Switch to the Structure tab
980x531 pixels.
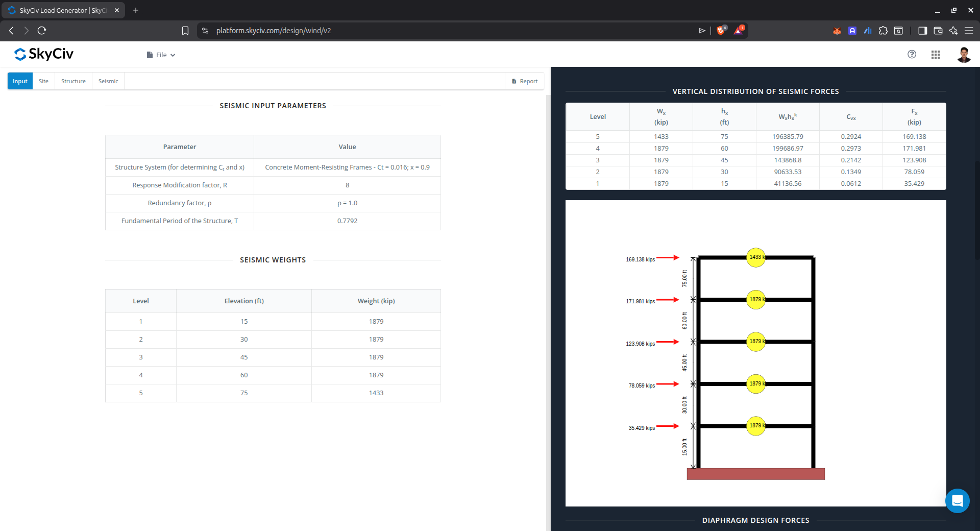tap(73, 81)
